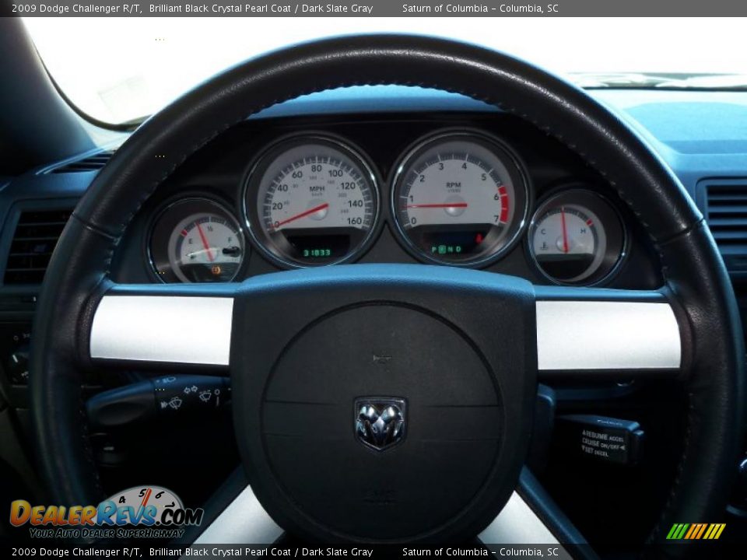This screenshot has height=560, width=747.
Task: Click the Dodge ram emblem on the steering wheel
Action: pos(381,424)
